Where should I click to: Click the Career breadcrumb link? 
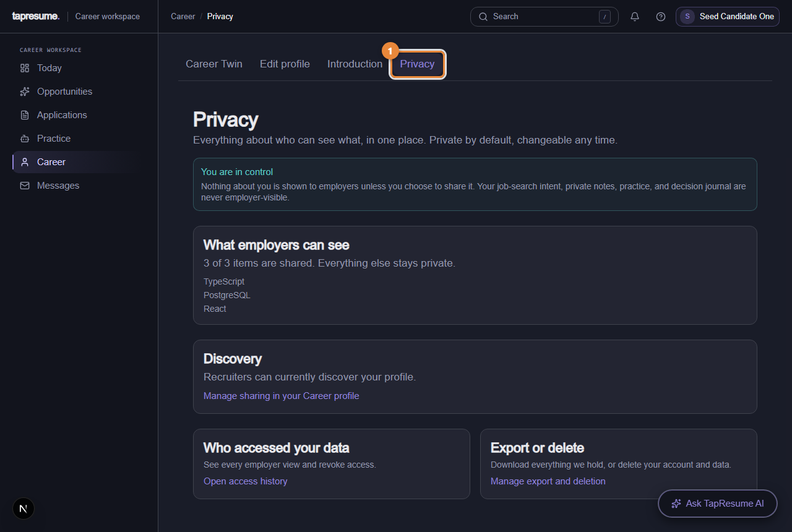click(x=183, y=17)
